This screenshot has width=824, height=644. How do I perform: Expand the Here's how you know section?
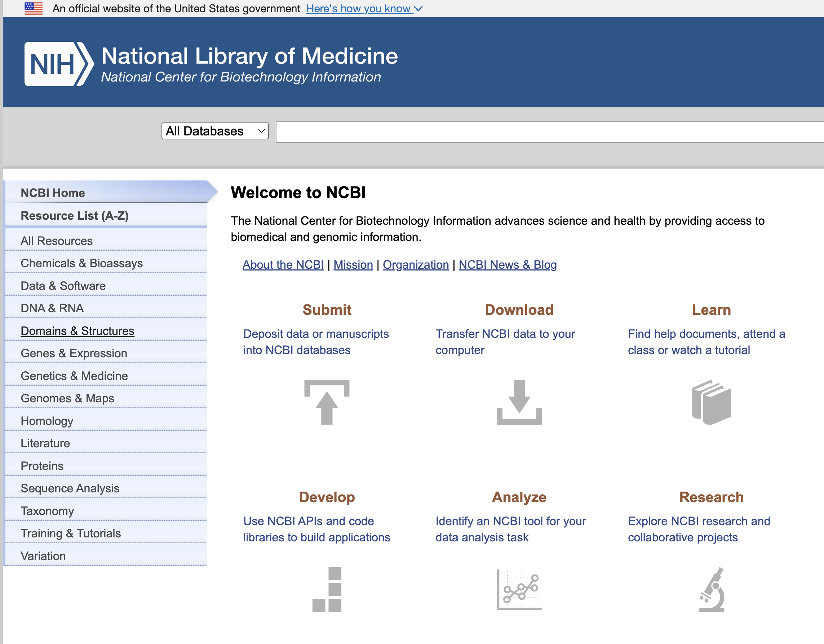364,8
